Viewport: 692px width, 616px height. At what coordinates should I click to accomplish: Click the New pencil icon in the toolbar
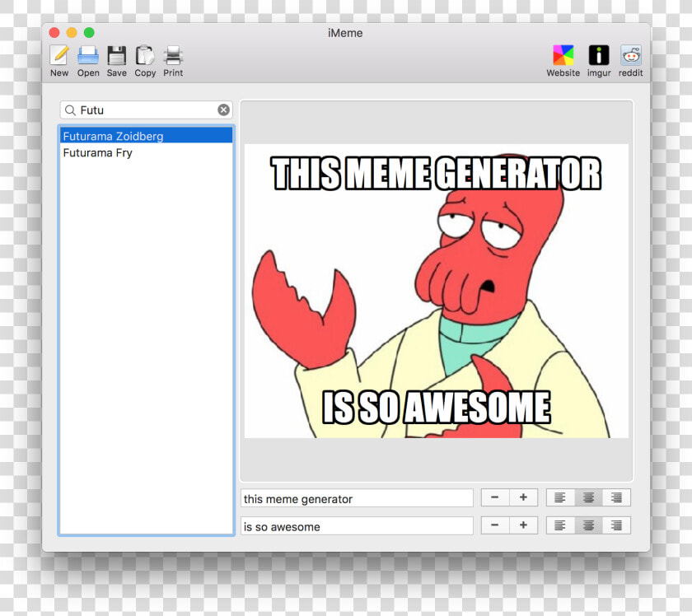(x=59, y=56)
